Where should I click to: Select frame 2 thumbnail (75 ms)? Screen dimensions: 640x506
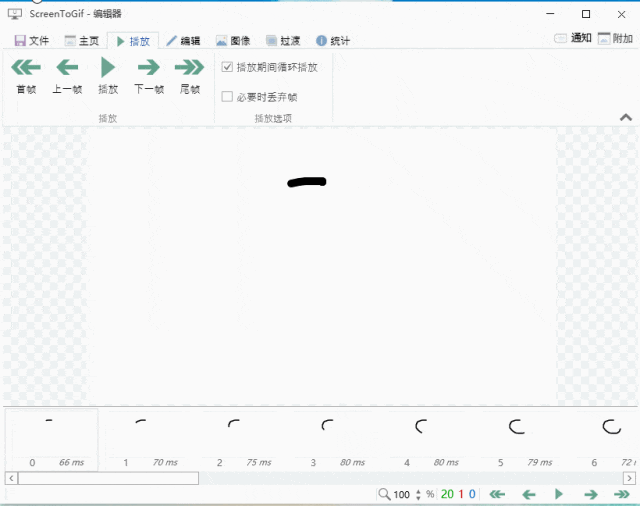[239, 439]
